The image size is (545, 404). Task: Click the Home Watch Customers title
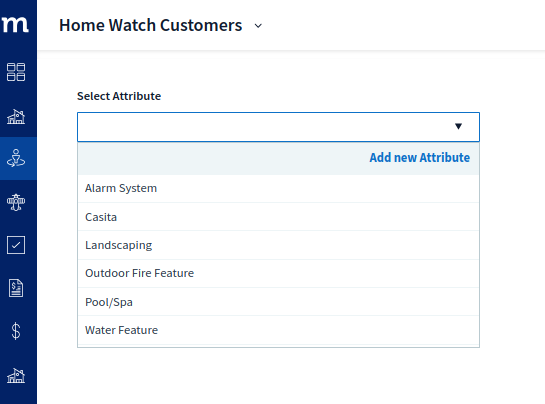(151, 25)
